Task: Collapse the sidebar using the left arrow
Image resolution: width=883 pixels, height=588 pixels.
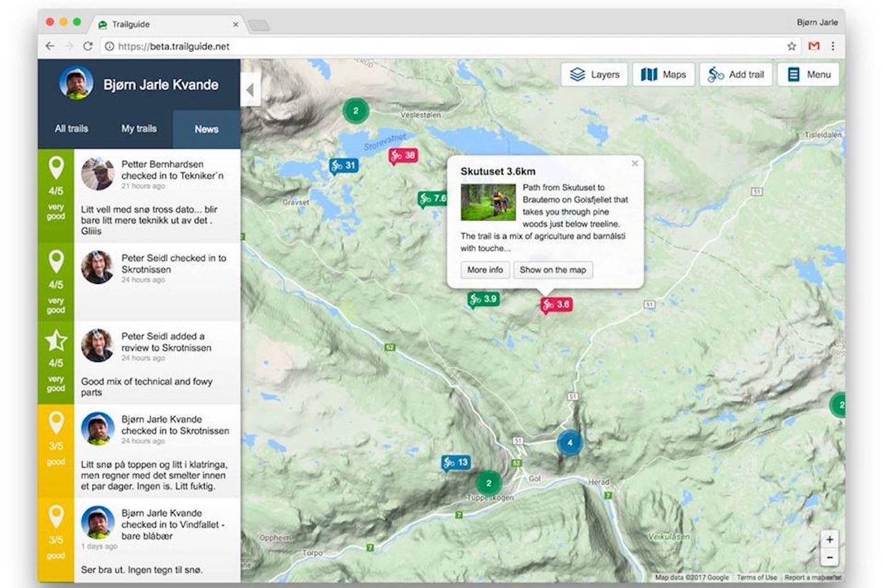Action: (x=250, y=90)
